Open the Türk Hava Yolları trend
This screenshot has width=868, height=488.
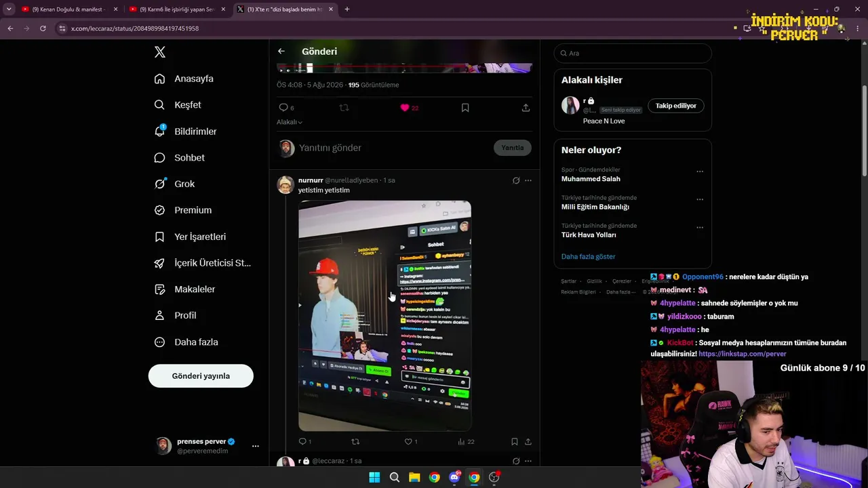[589, 235]
